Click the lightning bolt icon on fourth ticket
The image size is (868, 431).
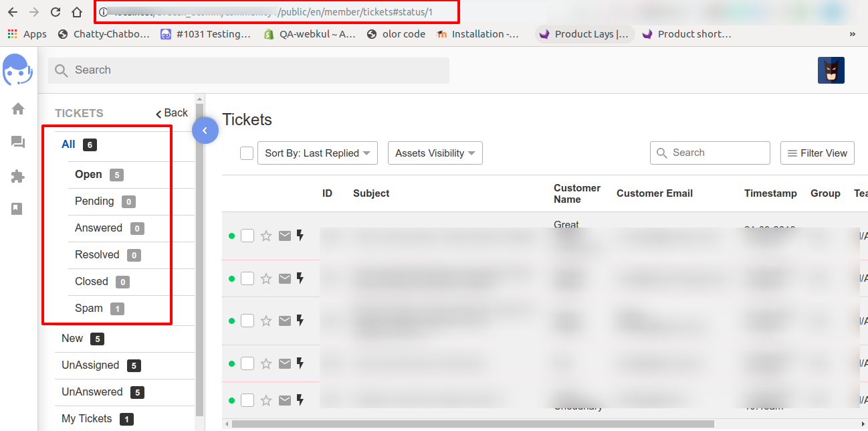[300, 363]
